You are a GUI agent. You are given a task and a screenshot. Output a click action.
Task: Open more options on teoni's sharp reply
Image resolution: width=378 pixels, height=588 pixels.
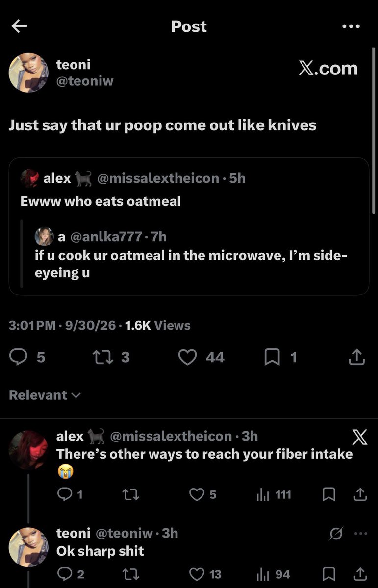tap(360, 534)
